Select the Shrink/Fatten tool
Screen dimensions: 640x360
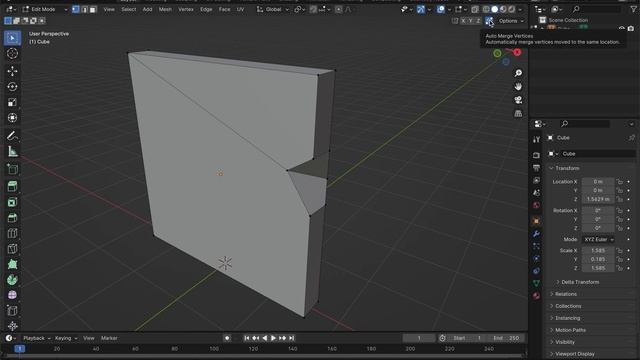coord(12,326)
